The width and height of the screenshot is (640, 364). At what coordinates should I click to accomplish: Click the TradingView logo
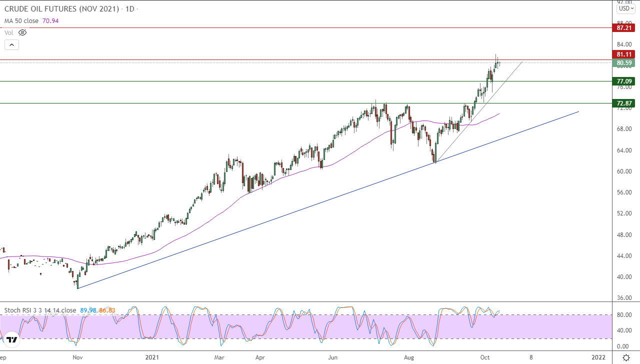tap(12, 340)
